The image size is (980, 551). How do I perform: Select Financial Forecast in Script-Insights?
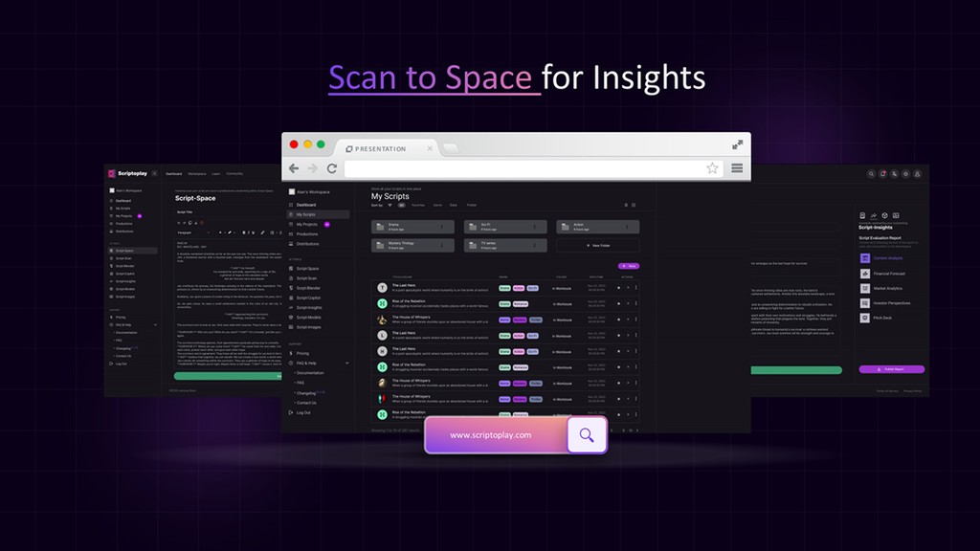[882, 274]
